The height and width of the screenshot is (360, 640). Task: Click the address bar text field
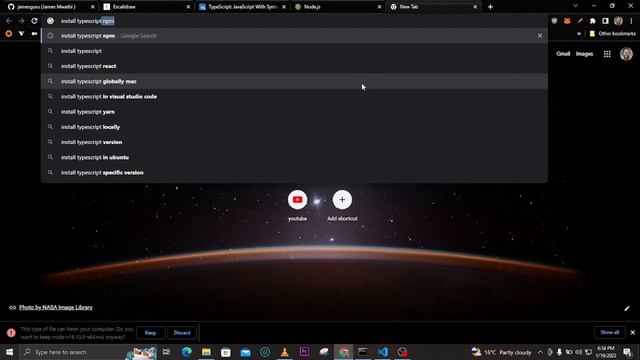[x=294, y=21]
